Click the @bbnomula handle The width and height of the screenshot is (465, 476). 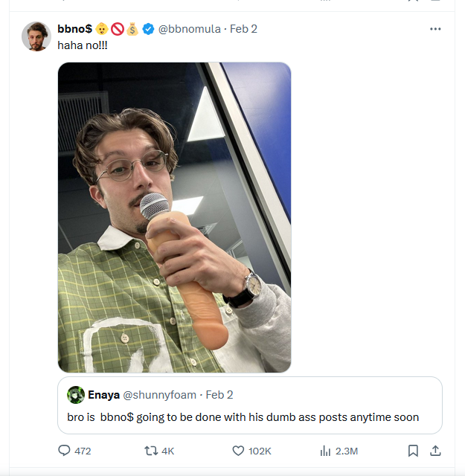click(190, 29)
